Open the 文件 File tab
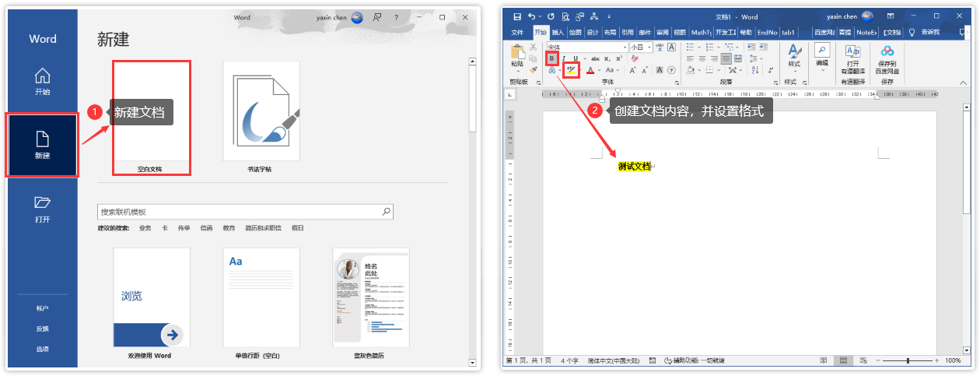The width and height of the screenshot is (980, 376). coord(517,33)
